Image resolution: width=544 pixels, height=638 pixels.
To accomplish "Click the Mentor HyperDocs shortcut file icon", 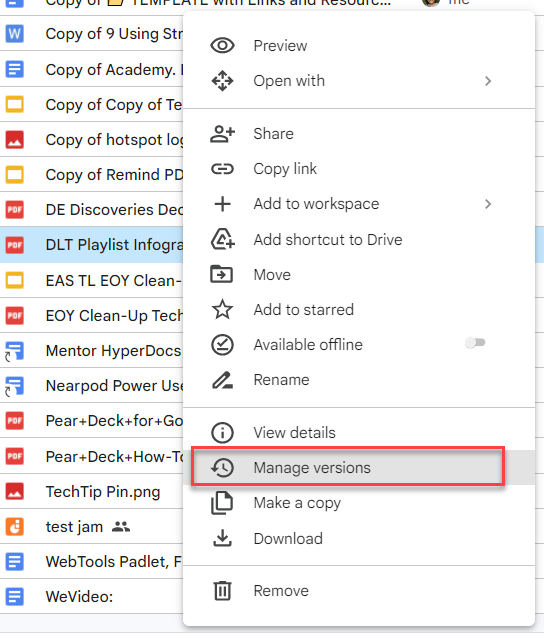I will point(14,351).
